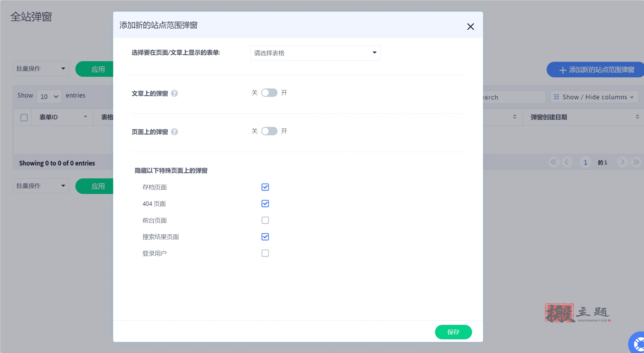This screenshot has width=644, height=353.
Task: Click the Showing 0 to 0 of 0 entries text
Action: click(57, 163)
